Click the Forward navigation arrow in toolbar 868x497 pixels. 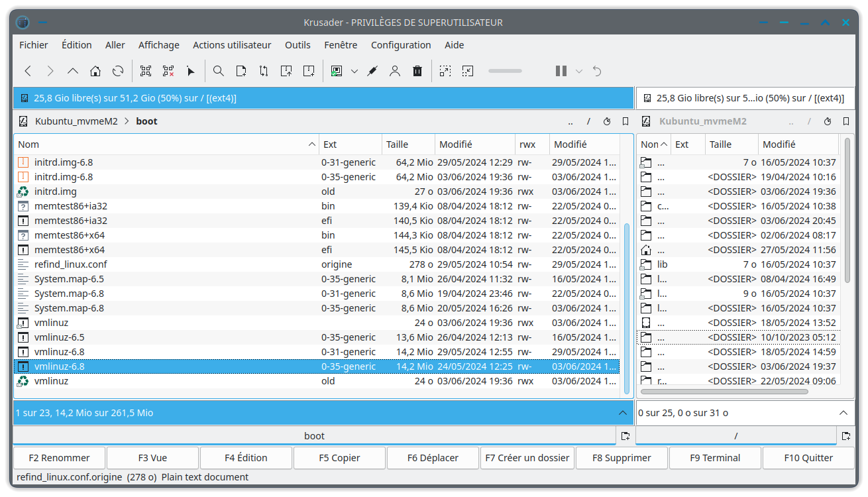[50, 71]
